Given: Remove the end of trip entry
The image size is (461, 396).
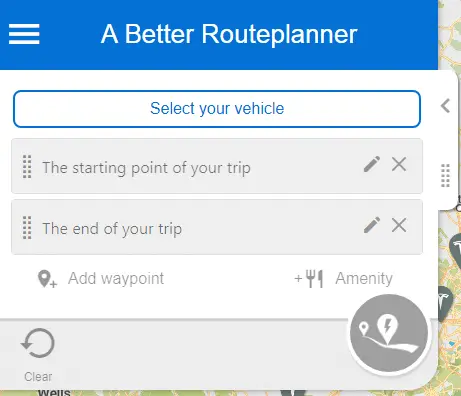Looking at the screenshot, I should pos(399,225).
